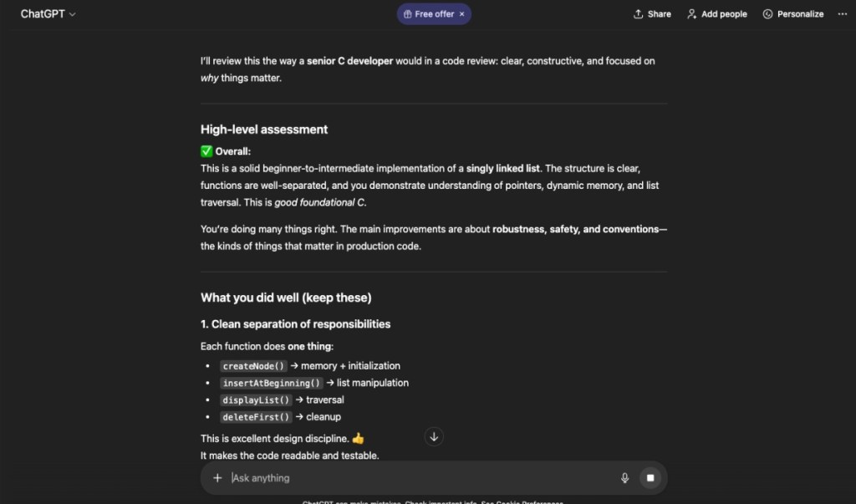This screenshot has height=504, width=856.
Task: Click the Personalize clock-face icon
Action: point(766,13)
